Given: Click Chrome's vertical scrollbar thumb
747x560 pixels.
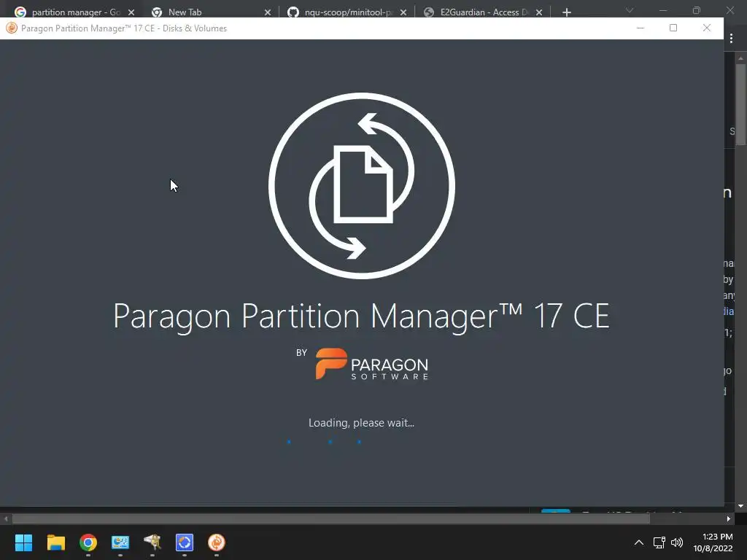Looking at the screenshot, I should tap(740, 104).
